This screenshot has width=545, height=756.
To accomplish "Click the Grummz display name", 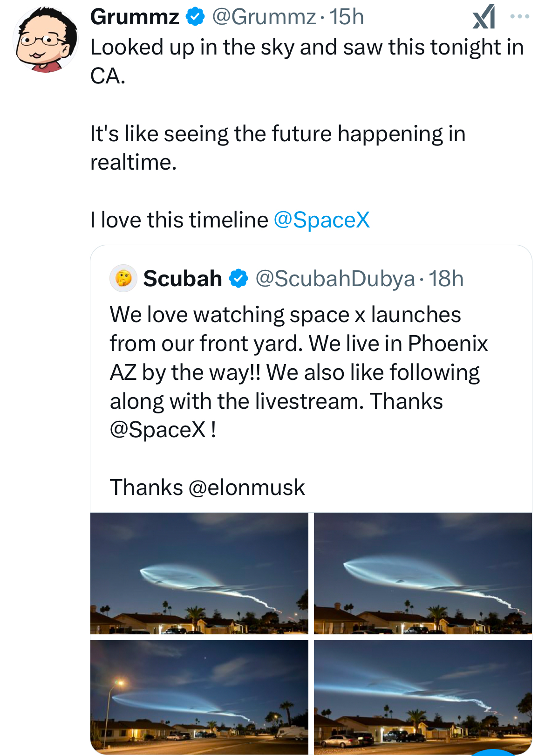I will tap(135, 17).
